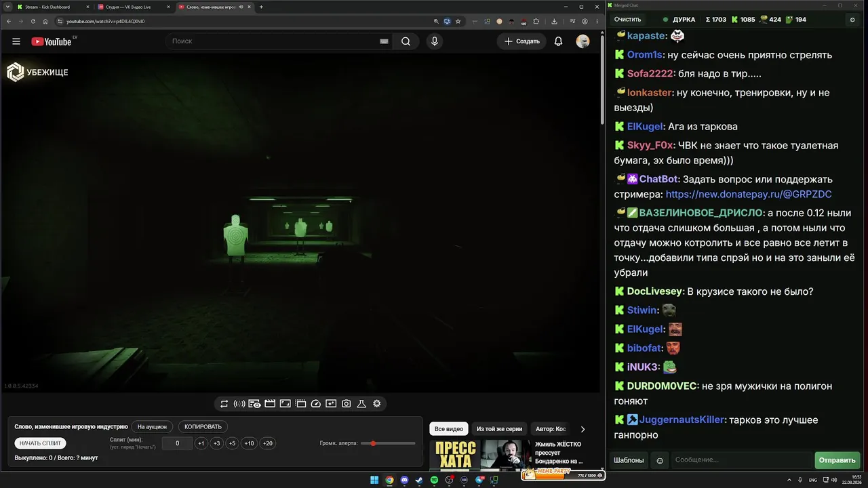Click the flask icon in the player toolbar
This screenshot has width=868, height=488.
(361, 404)
